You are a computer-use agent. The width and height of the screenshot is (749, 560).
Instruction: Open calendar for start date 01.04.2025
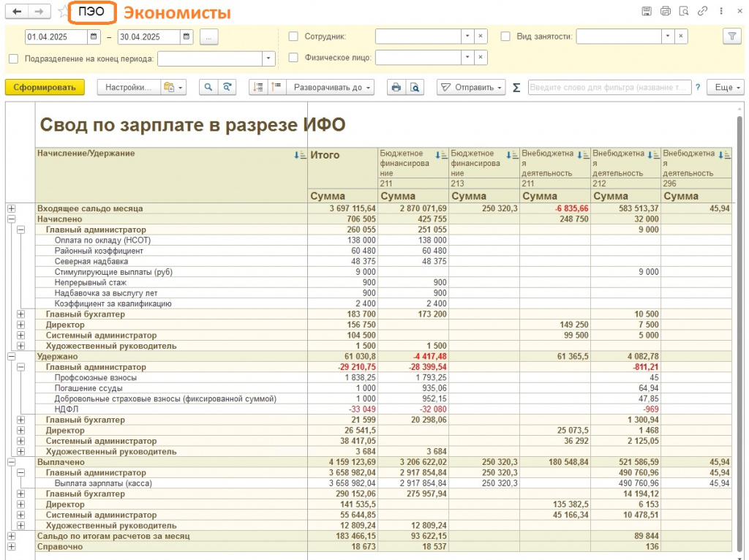94,37
